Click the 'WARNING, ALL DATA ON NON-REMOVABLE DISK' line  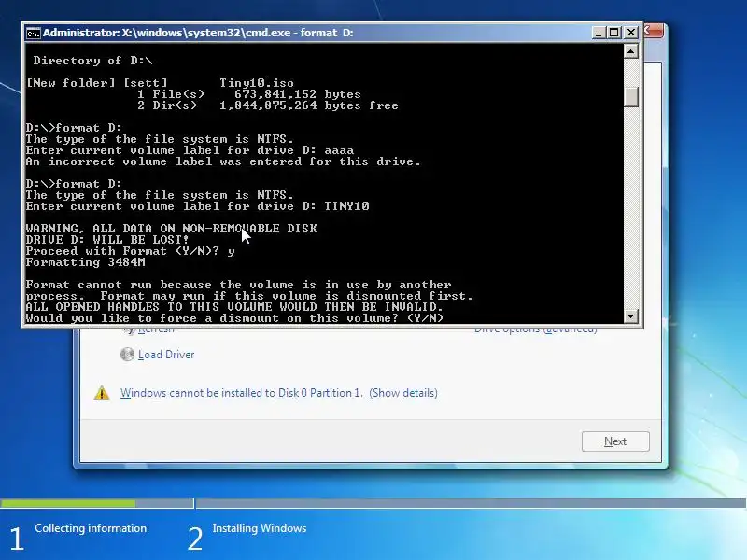pyautogui.click(x=172, y=229)
